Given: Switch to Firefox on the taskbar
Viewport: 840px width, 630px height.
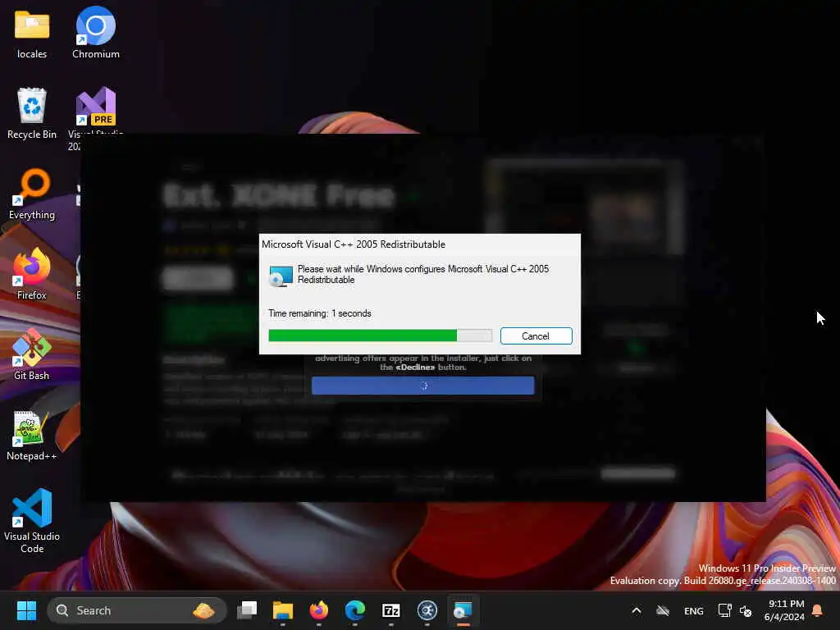Looking at the screenshot, I should 319,610.
